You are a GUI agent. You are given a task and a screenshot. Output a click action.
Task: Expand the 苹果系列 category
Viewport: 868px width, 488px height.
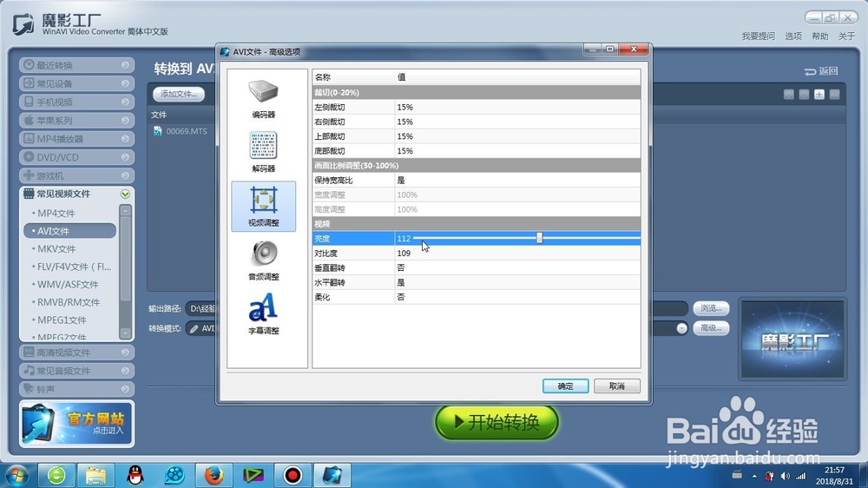[77, 120]
